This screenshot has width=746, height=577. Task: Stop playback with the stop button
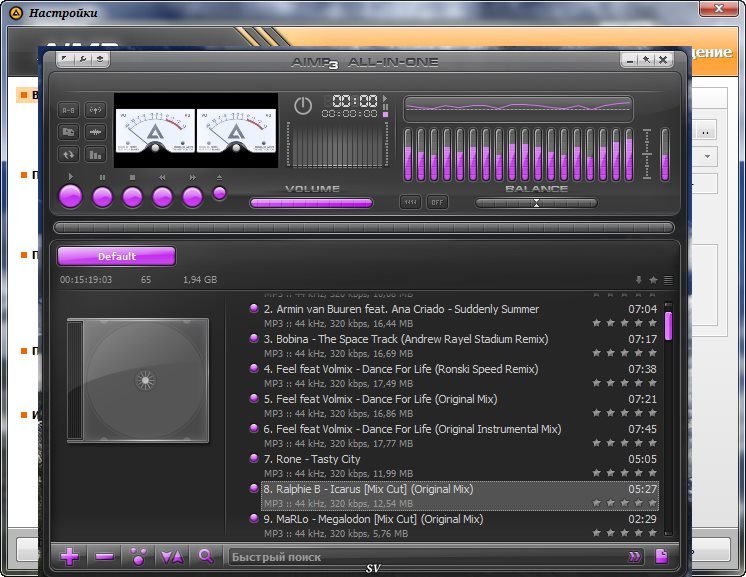tap(132, 196)
